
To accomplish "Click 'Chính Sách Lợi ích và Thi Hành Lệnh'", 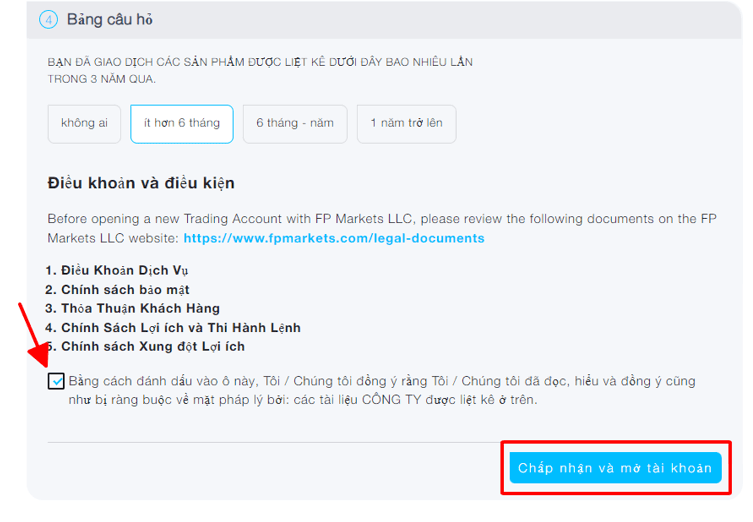I will (181, 328).
